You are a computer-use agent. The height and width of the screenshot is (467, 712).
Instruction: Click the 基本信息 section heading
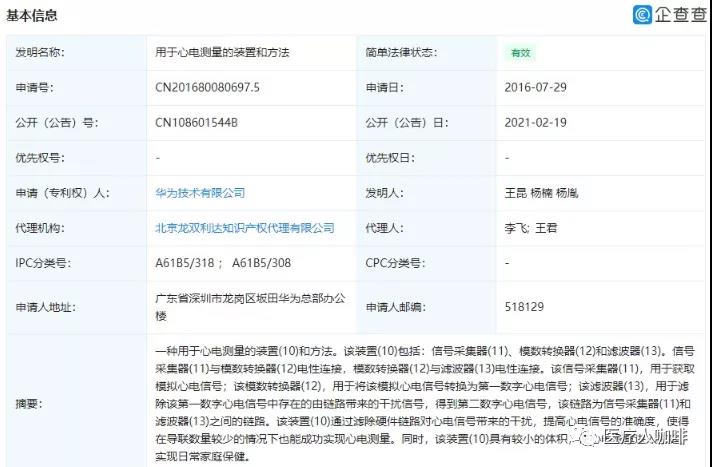tap(31, 15)
